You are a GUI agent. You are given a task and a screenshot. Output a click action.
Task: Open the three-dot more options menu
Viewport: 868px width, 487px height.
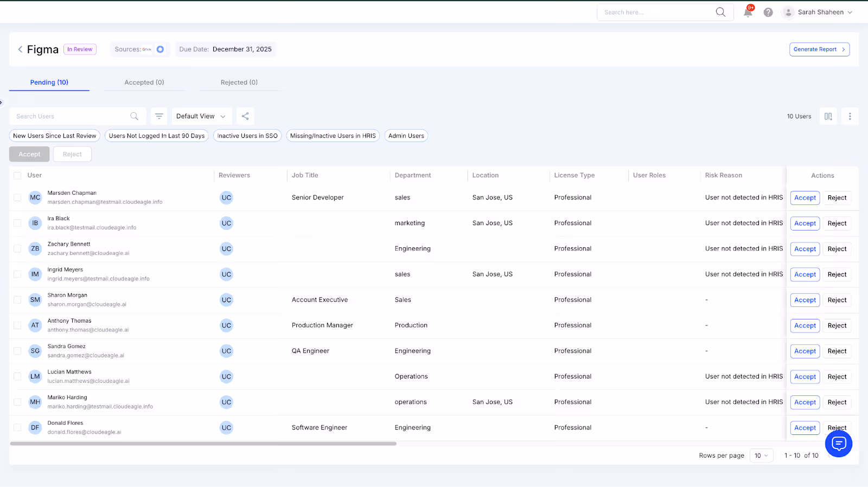[x=850, y=116]
